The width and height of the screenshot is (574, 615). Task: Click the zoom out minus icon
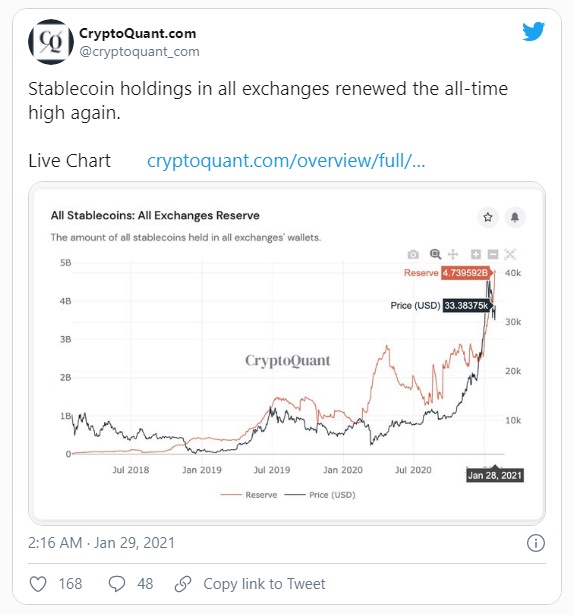(x=493, y=254)
